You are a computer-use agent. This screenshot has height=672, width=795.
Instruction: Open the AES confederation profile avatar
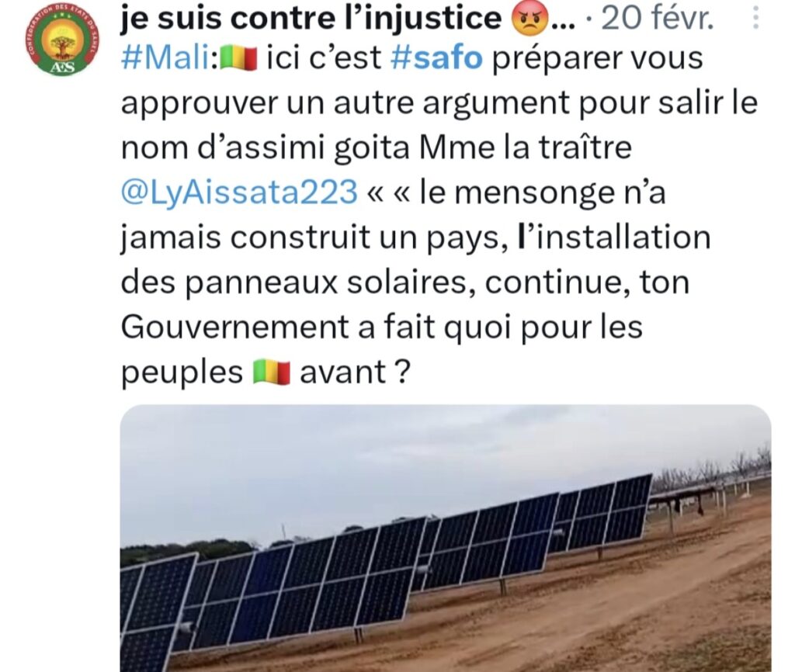pos(63,43)
